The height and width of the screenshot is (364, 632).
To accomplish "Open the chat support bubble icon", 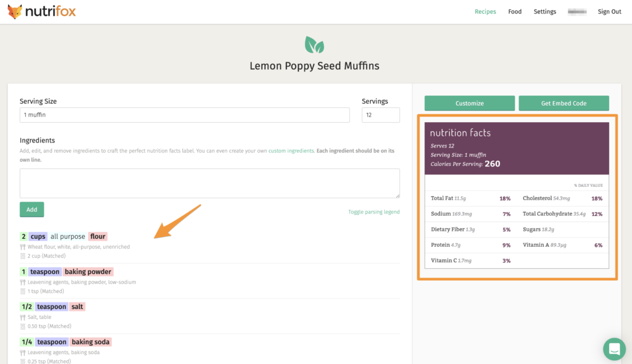I will coord(614,349).
